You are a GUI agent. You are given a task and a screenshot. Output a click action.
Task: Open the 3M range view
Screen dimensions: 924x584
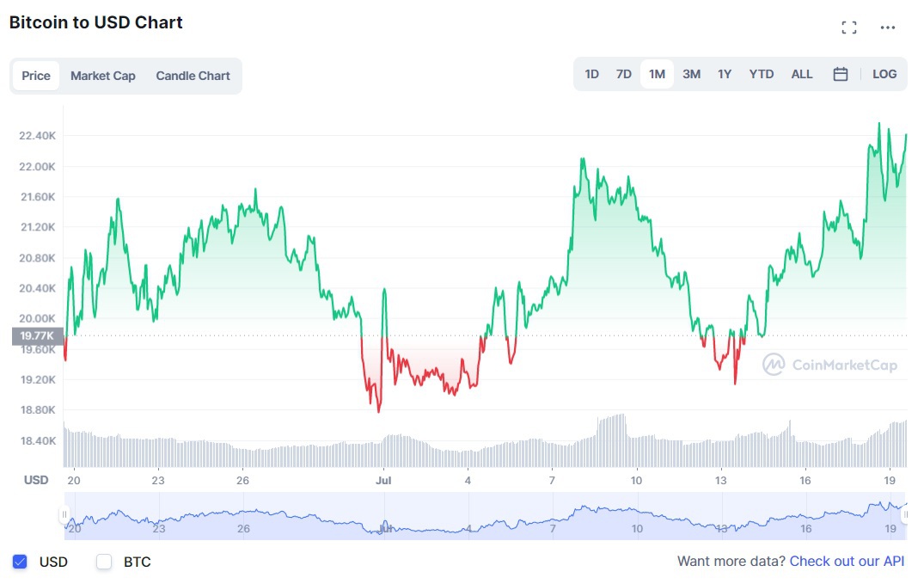coord(691,74)
